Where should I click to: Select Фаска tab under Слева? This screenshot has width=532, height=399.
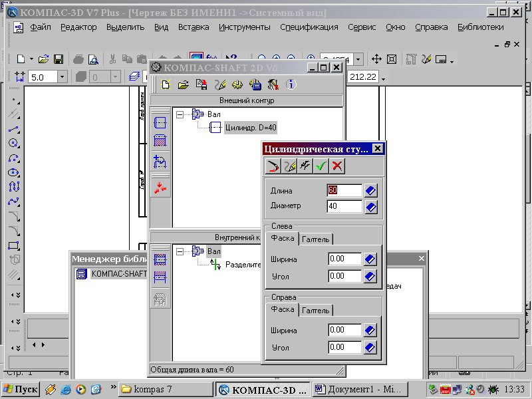pyautogui.click(x=282, y=238)
